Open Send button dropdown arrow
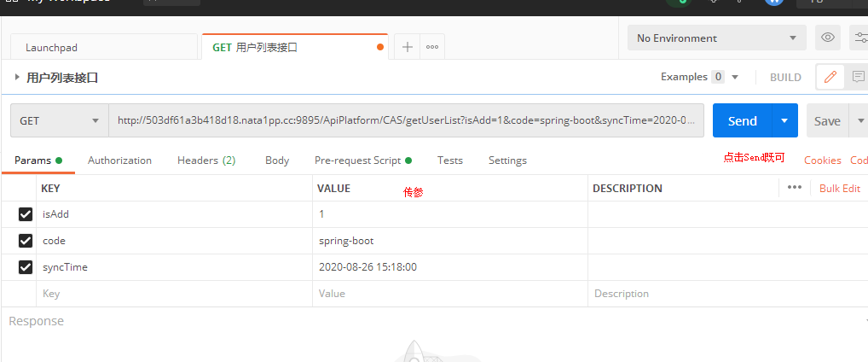 click(x=784, y=120)
